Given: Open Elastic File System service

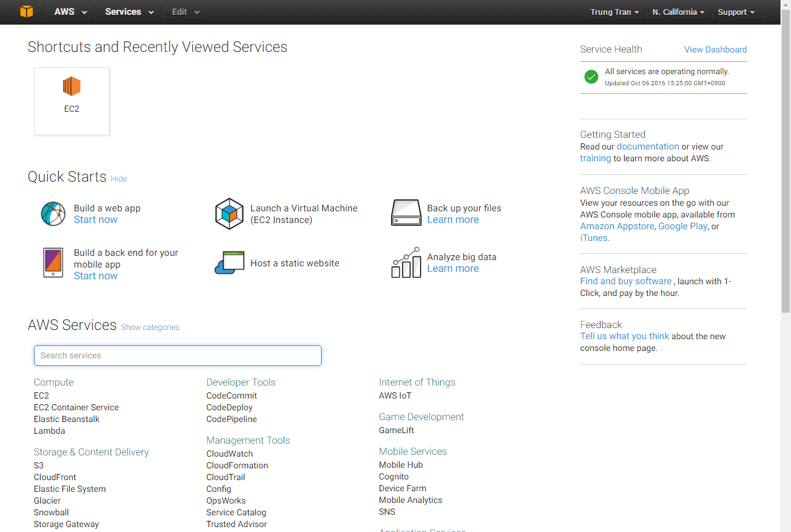Looking at the screenshot, I should (x=70, y=489).
